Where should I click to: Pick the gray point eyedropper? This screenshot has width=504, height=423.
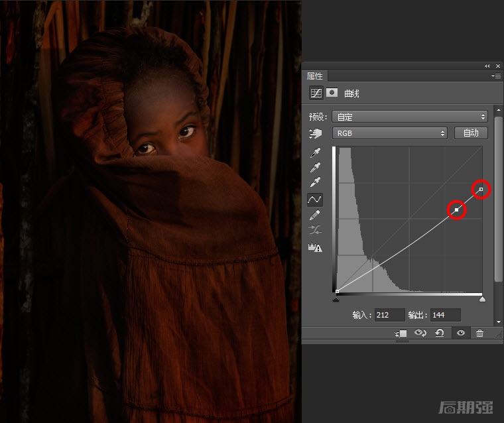tap(315, 168)
